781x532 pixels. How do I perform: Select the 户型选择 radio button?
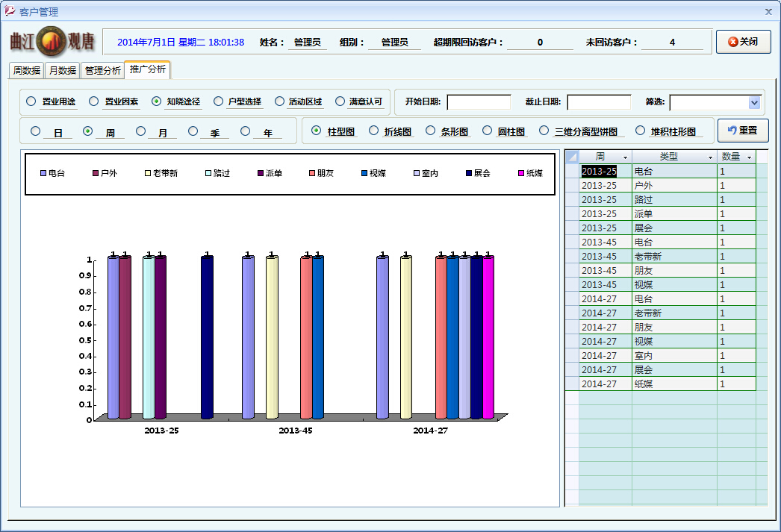(218, 101)
